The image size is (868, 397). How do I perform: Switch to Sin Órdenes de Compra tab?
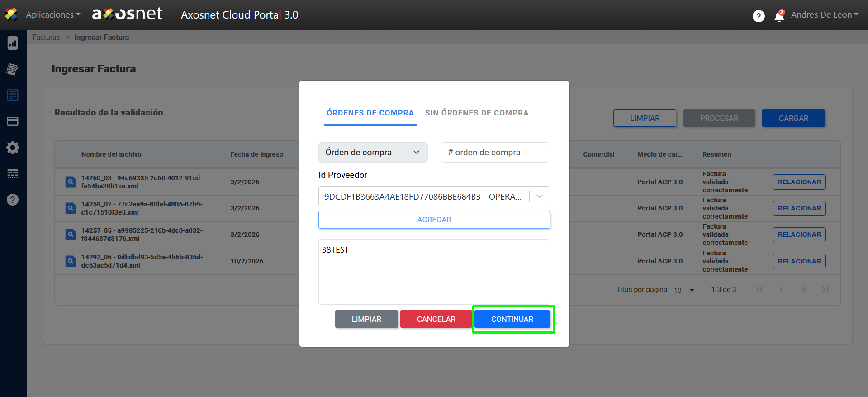476,113
